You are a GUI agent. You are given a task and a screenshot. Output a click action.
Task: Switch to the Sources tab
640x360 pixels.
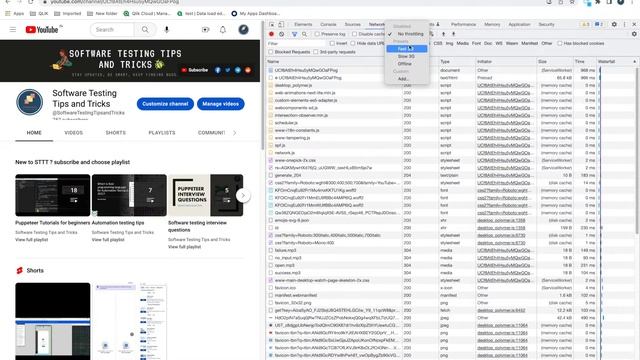click(x=353, y=24)
